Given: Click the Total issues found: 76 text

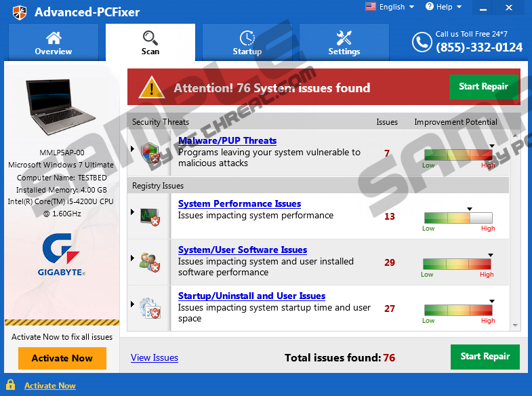Looking at the screenshot, I should point(340,357).
